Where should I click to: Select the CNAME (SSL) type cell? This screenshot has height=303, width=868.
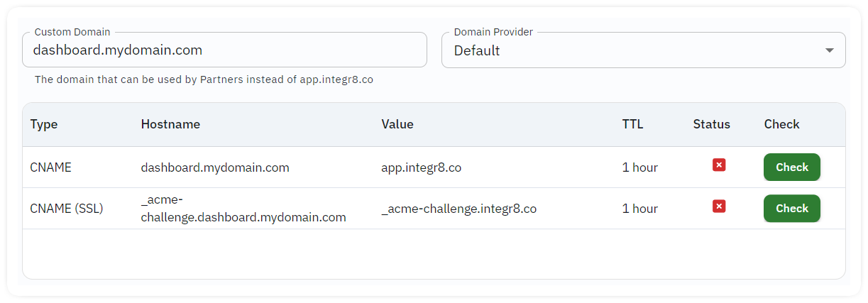coord(67,209)
